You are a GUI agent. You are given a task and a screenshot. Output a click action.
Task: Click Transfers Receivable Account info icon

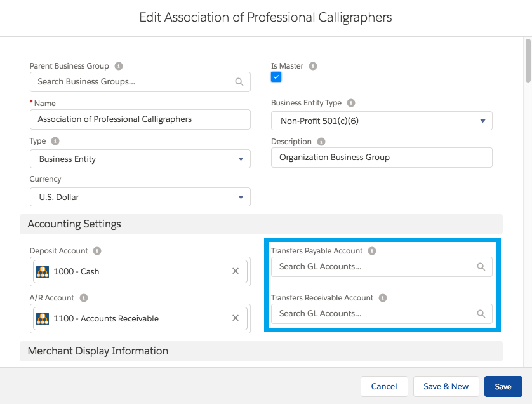383,298
